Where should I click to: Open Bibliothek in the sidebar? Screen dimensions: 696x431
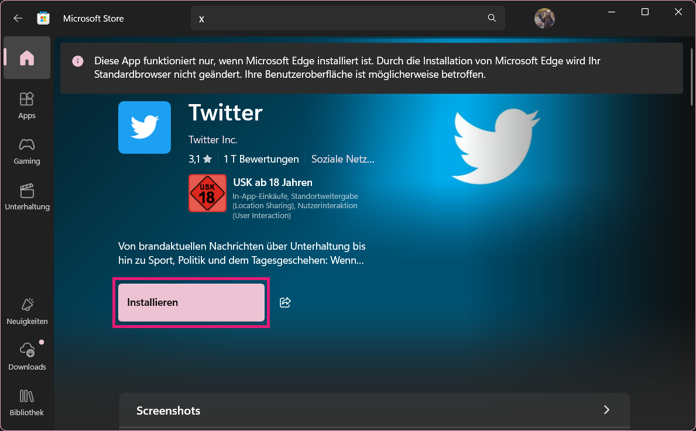pyautogui.click(x=27, y=403)
